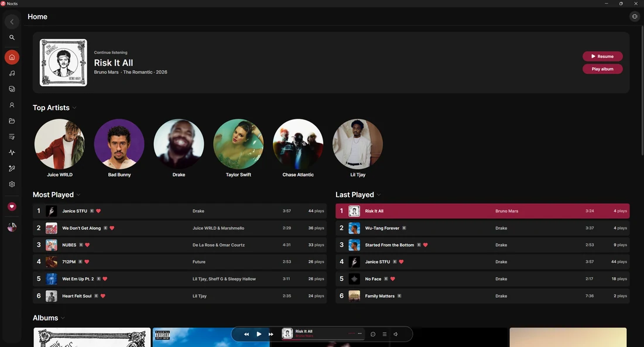Expand the Albums section dropdown chevron
Image resolution: width=644 pixels, height=347 pixels.
point(63,318)
